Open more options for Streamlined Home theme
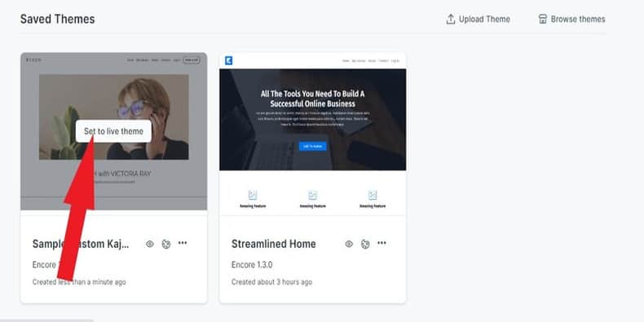The height and width of the screenshot is (322, 644). [382, 243]
